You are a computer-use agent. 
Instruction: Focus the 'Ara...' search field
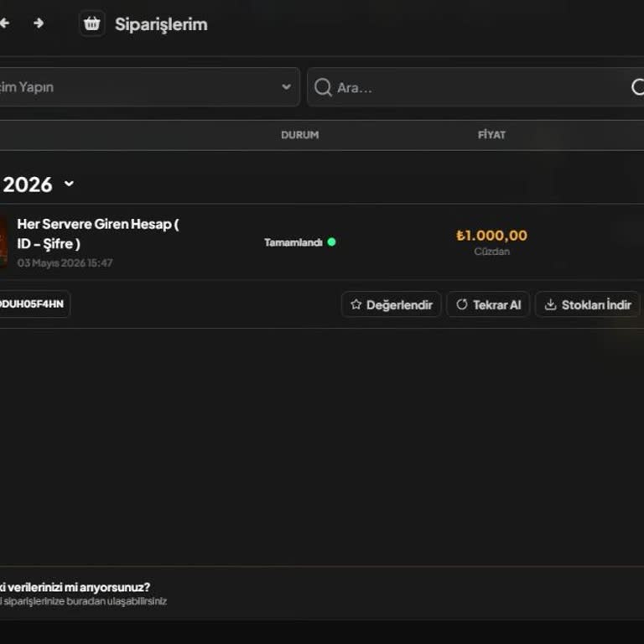(476, 87)
